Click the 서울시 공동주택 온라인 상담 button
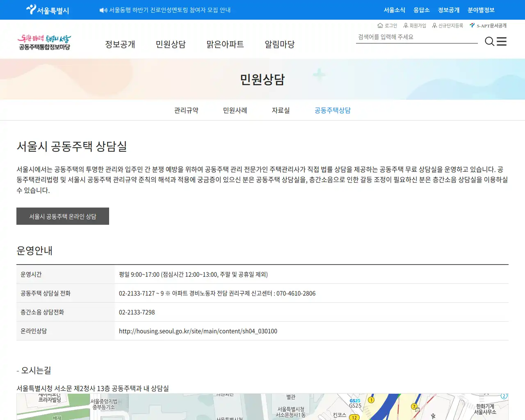 [62, 216]
